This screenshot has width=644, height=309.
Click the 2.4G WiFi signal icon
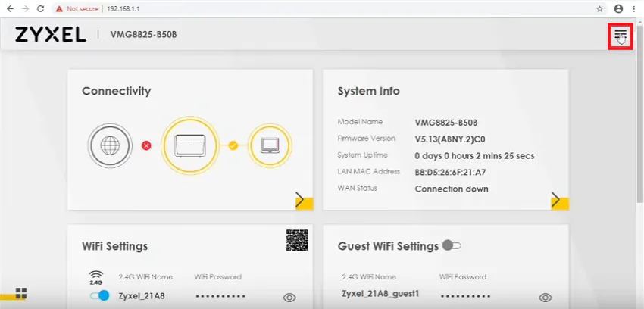tap(95, 277)
